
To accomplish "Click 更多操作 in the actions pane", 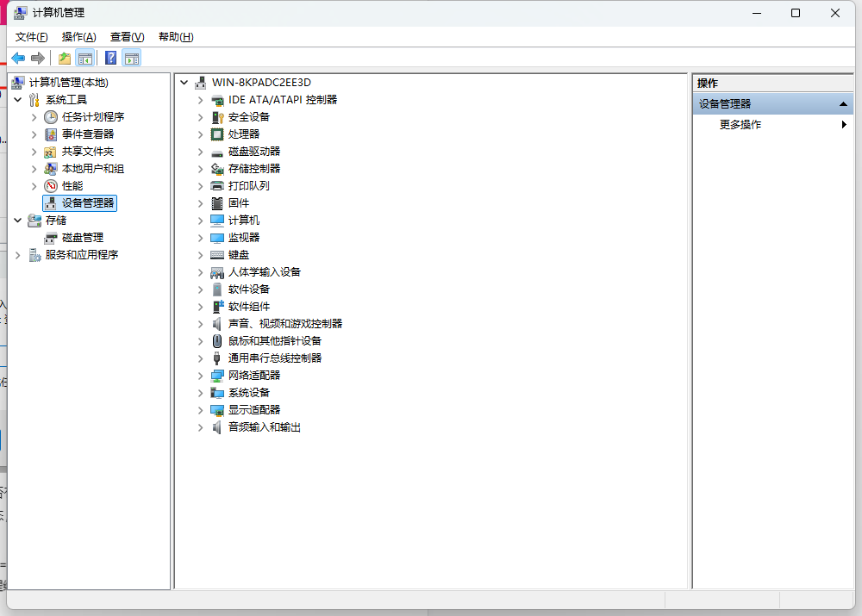I will click(x=740, y=125).
